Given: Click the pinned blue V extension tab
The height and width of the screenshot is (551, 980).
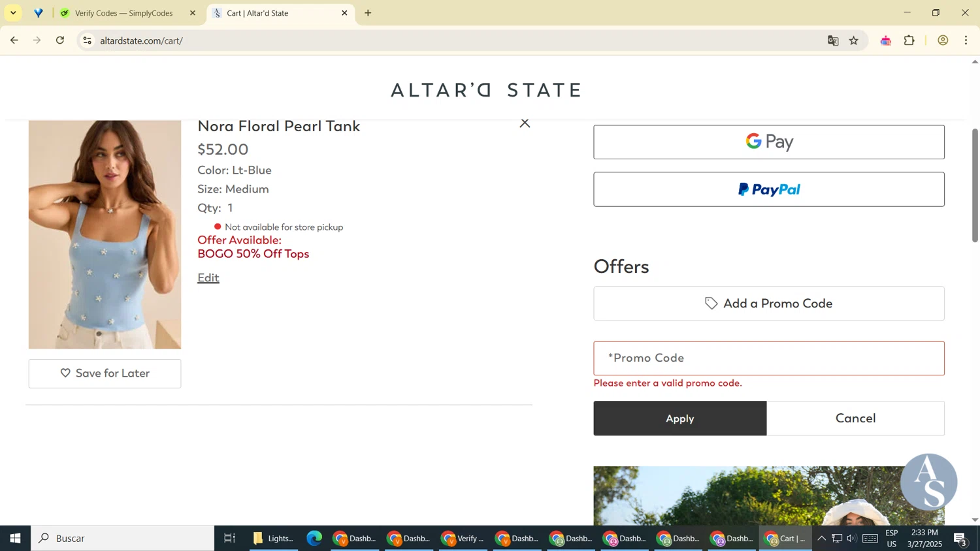Looking at the screenshot, I should pyautogui.click(x=39, y=13).
